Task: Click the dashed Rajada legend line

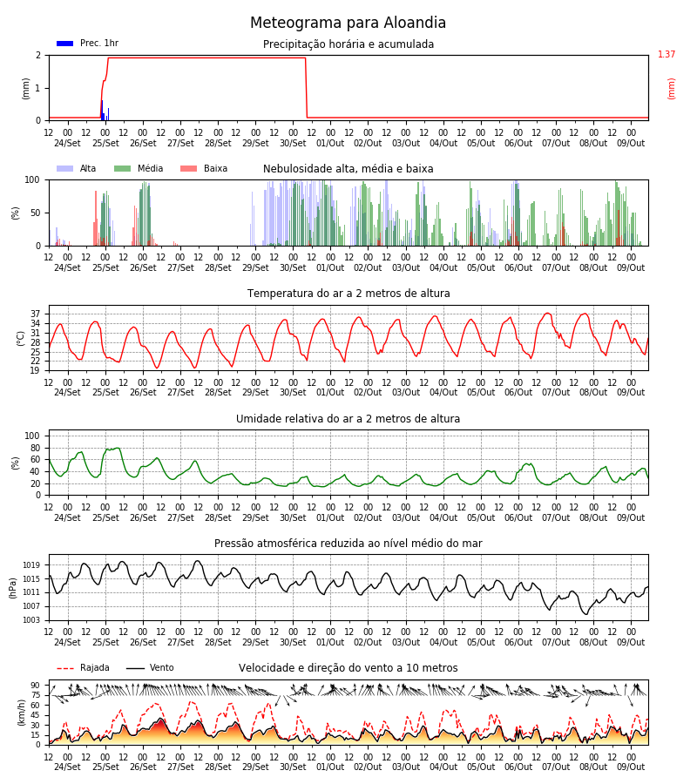Action: 65,668
